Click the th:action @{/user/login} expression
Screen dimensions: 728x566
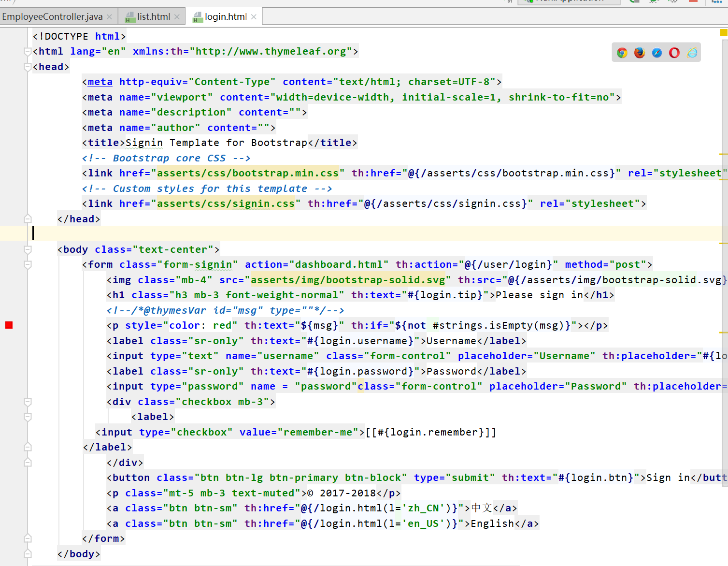508,264
